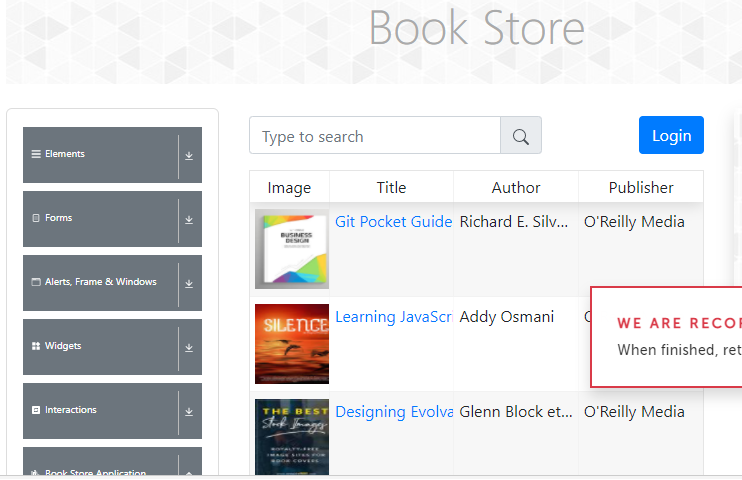Click the Forms clipboard icon

[x=36, y=218]
